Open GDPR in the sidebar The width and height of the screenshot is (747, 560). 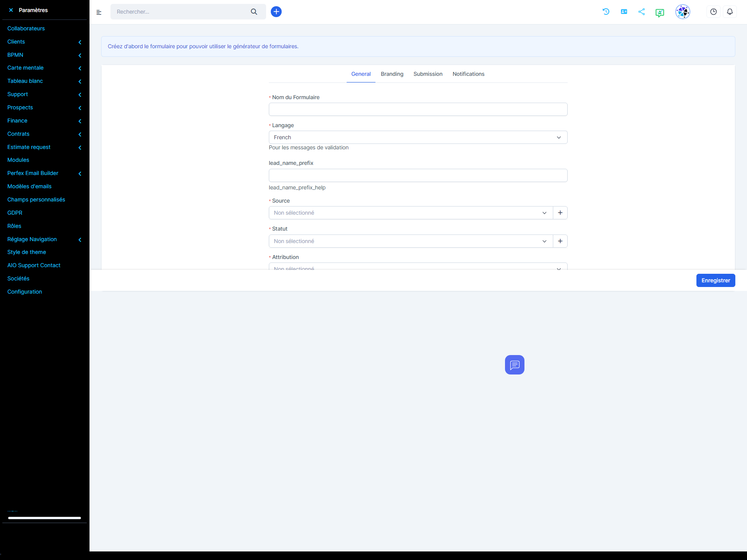pyautogui.click(x=15, y=213)
